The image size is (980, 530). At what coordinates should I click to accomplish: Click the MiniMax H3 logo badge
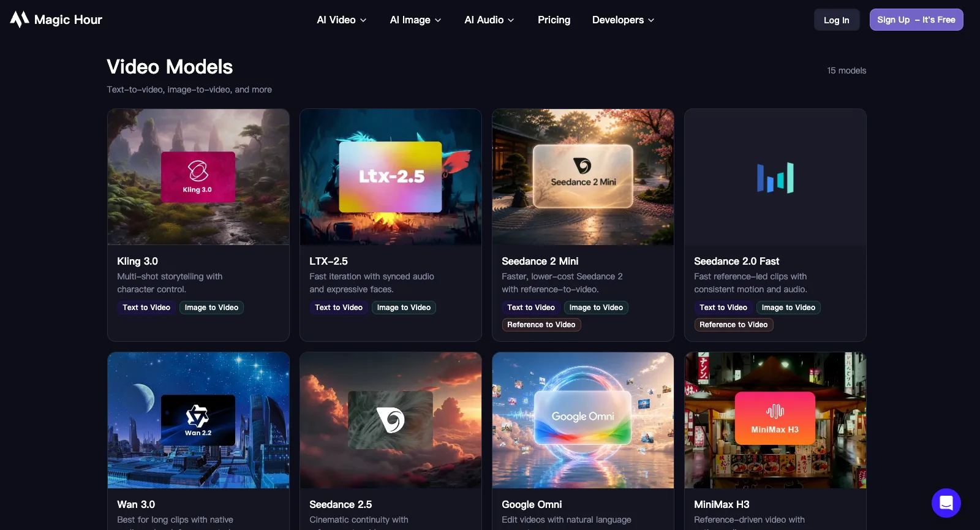775,418
